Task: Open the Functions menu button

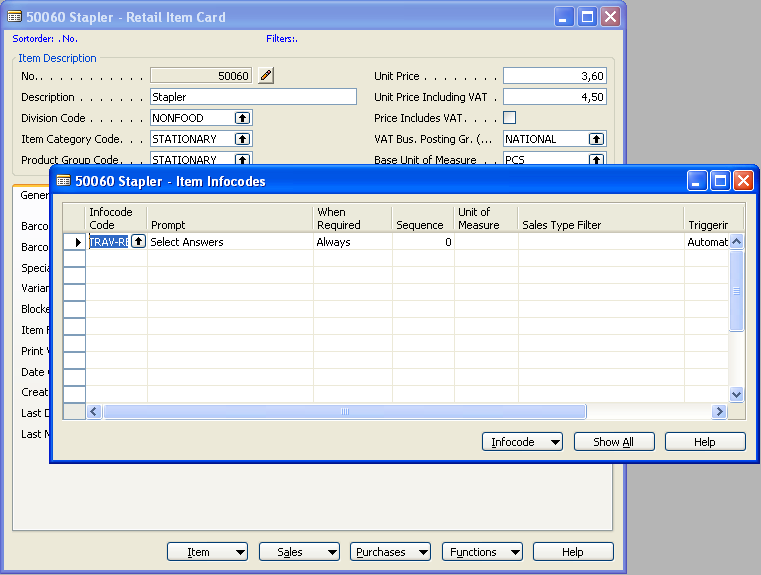Action: [x=482, y=552]
